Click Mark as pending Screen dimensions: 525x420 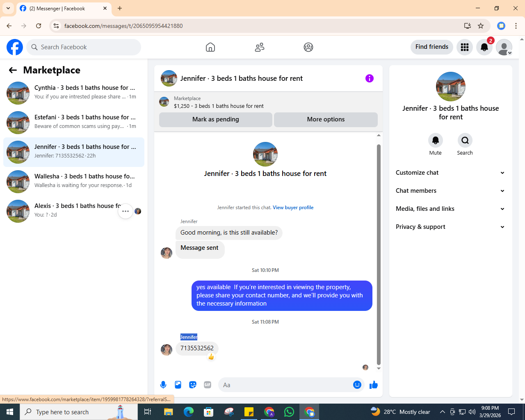216,119
